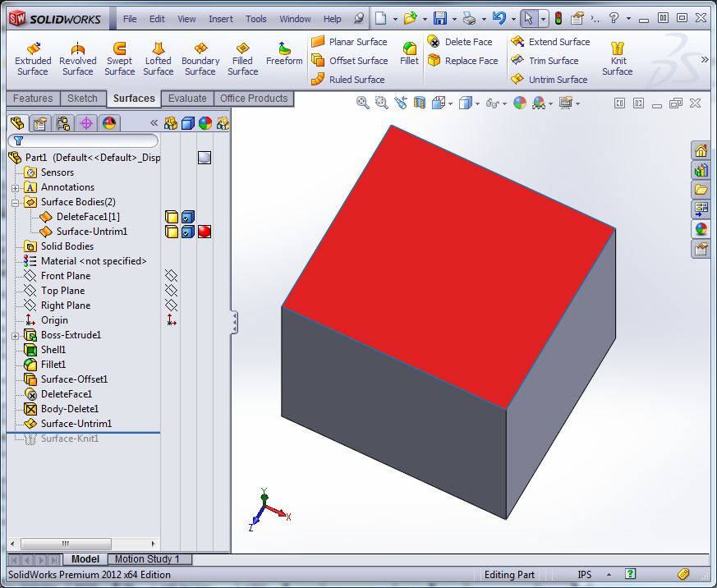The height and width of the screenshot is (588, 717).
Task: Click the feature tree filter field
Action: coord(82,140)
